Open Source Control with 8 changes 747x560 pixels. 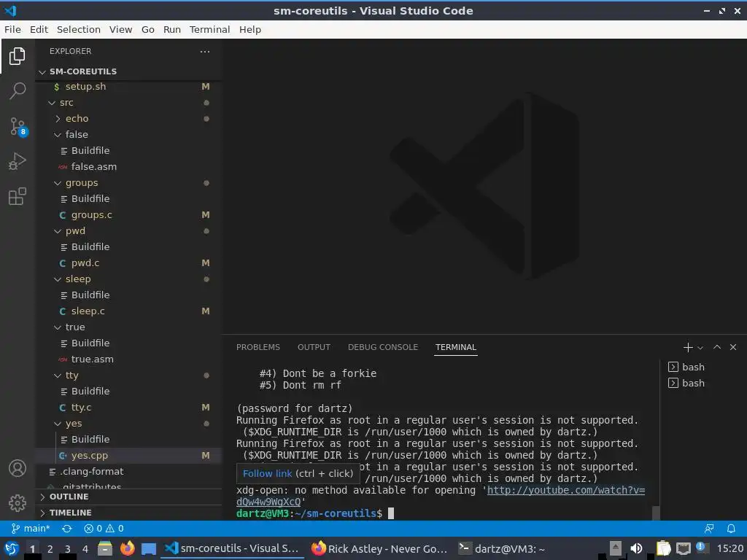[18, 127]
